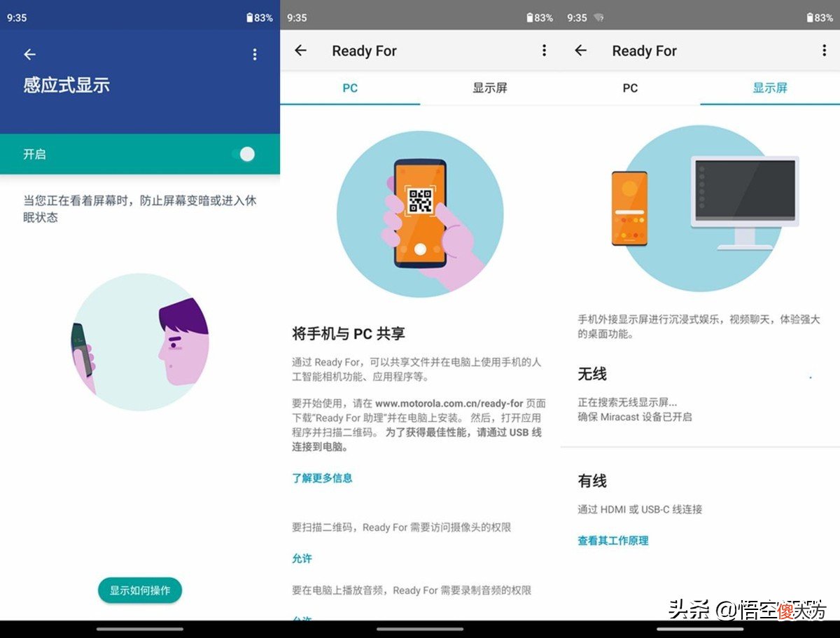840x638 pixels.
Task: Tap the face-looking-at-phone illustration
Action: tap(140, 342)
